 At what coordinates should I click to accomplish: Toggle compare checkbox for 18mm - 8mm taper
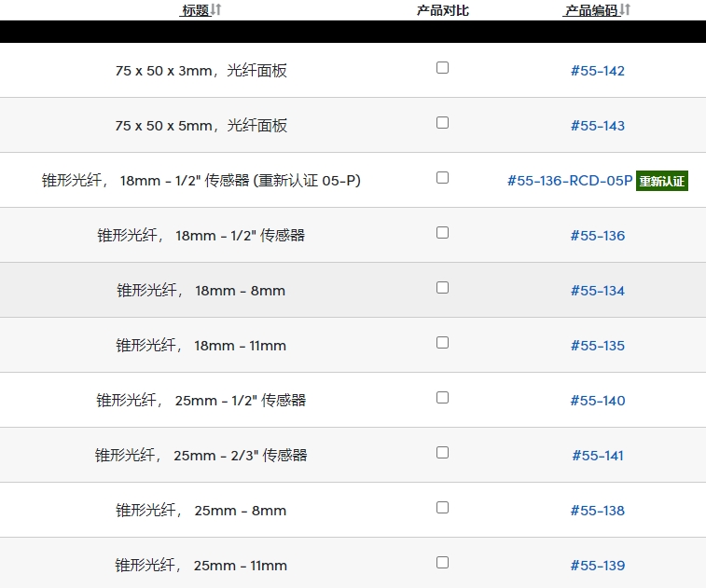click(443, 288)
